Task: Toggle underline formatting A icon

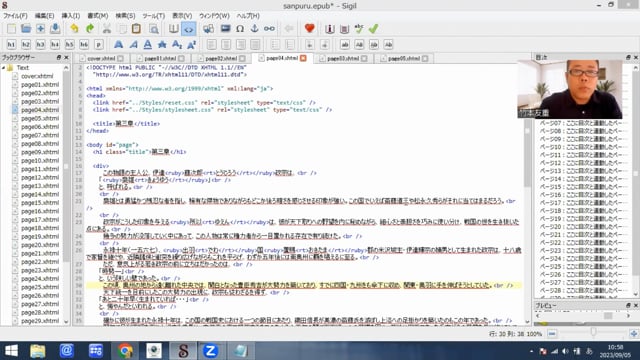Action: [x=147, y=44]
